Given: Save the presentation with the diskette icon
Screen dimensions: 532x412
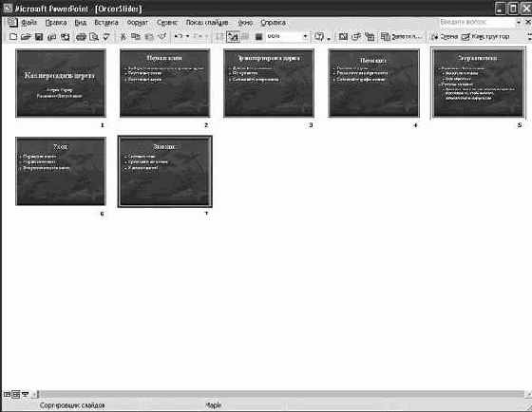Looking at the screenshot, I should point(39,36).
